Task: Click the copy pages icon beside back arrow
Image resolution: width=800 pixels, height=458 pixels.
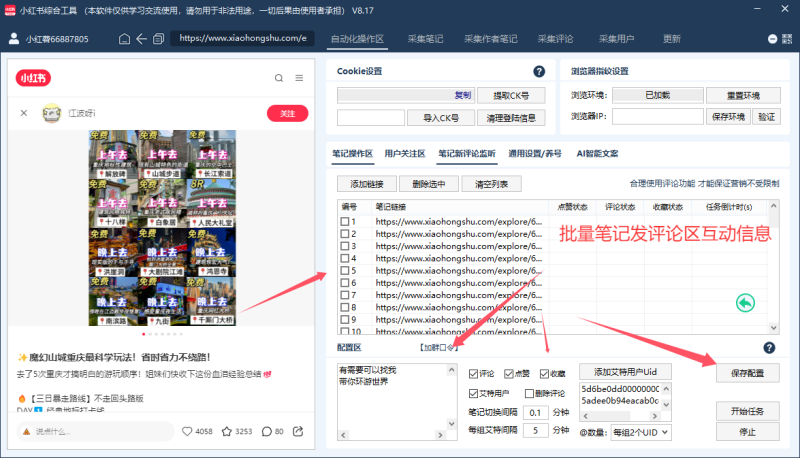Action: click(x=159, y=39)
